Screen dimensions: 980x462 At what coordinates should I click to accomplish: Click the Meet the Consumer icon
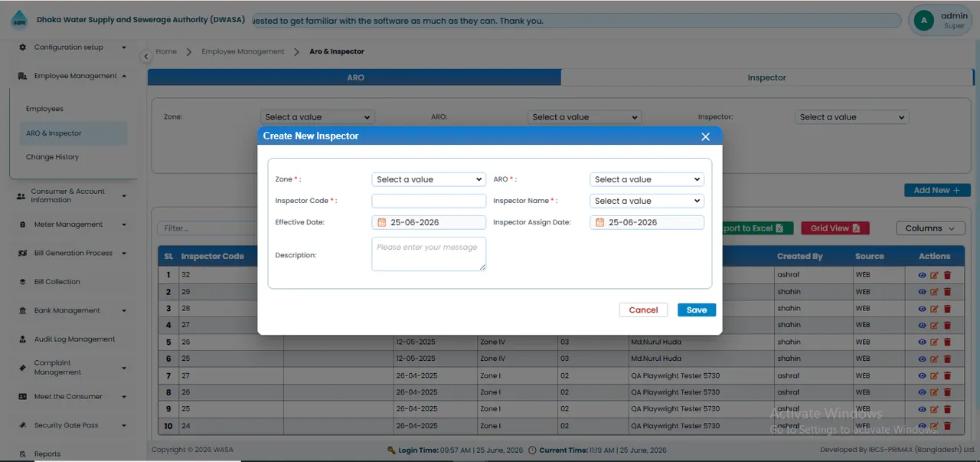click(22, 397)
